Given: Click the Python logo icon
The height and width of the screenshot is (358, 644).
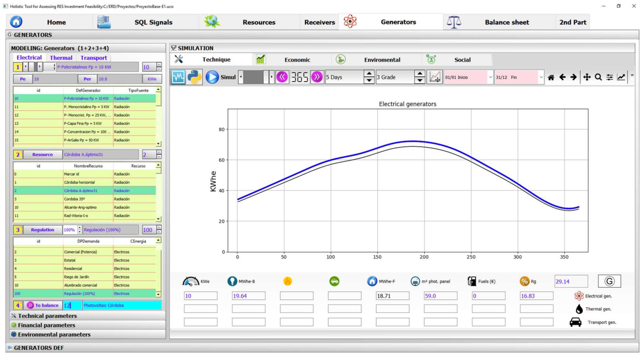Looking at the screenshot, I should [194, 77].
